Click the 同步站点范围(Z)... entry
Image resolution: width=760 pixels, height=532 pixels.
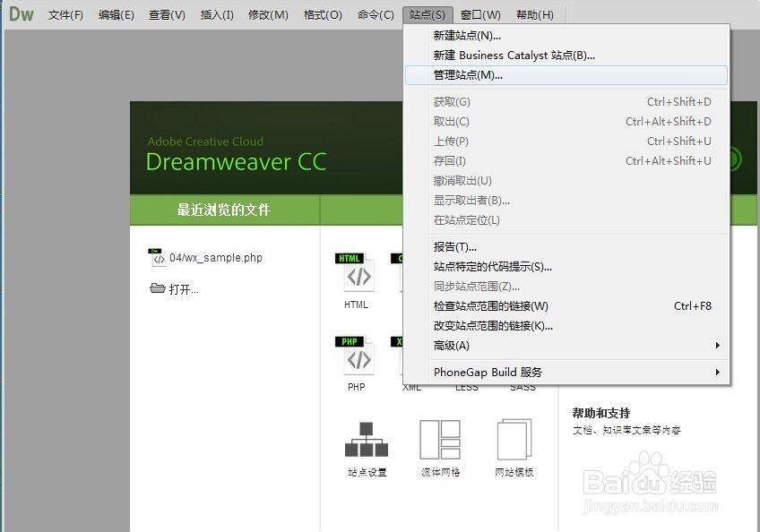pyautogui.click(x=566, y=287)
